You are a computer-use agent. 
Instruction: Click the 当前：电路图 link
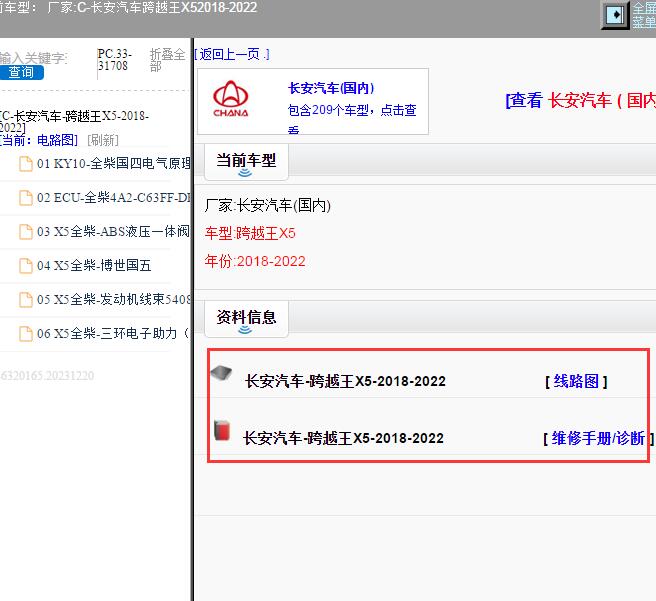click(39, 140)
